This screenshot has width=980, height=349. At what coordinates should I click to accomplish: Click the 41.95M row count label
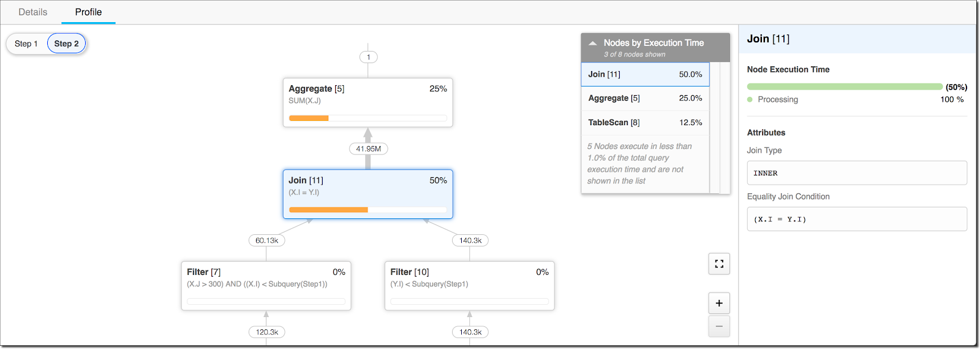(x=368, y=148)
